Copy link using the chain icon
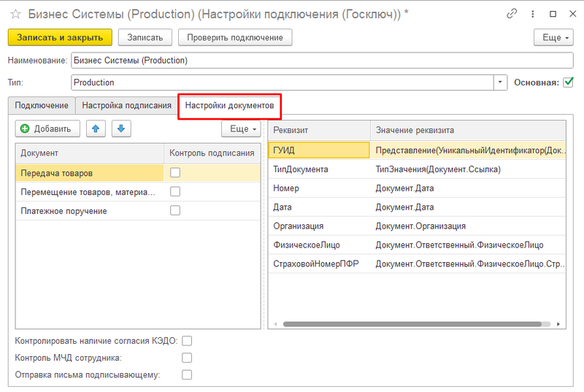This screenshot has width=584, height=392. tap(512, 14)
